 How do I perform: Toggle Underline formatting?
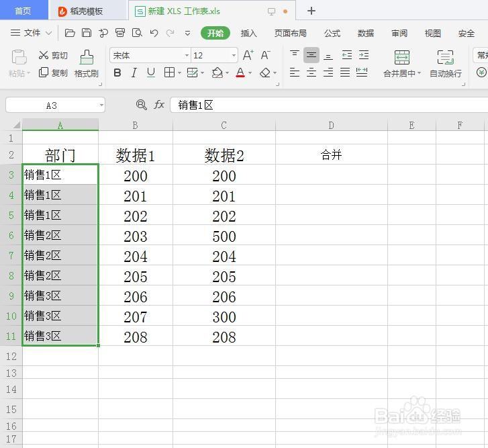(151, 73)
